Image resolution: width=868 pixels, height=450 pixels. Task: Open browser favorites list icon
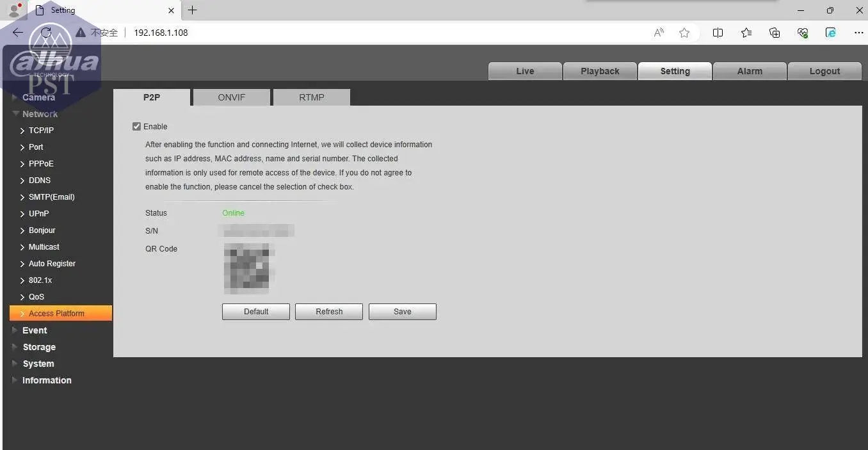[x=746, y=33]
